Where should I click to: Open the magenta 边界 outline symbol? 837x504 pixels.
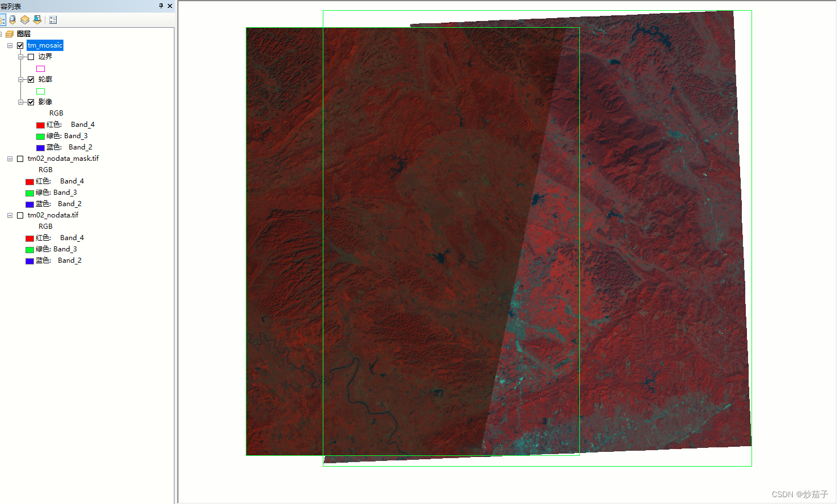coord(41,69)
